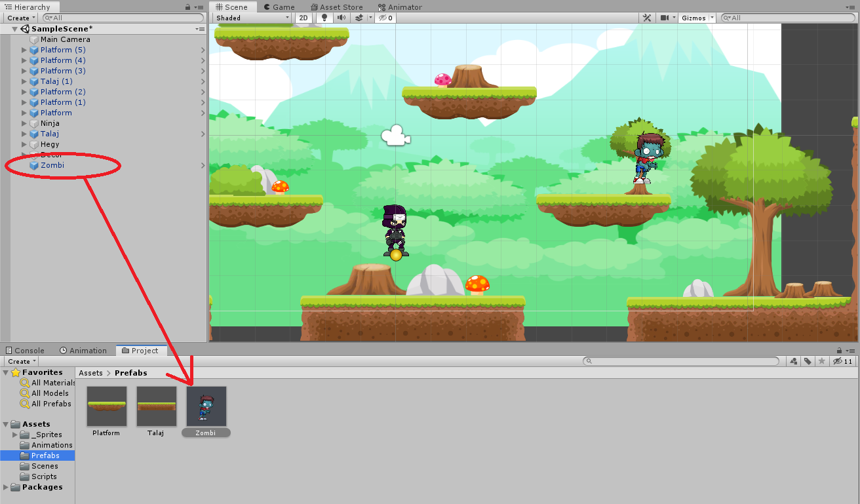Screen dimensions: 860x504
Task: Open the Animation tab
Action: pyautogui.click(x=83, y=350)
